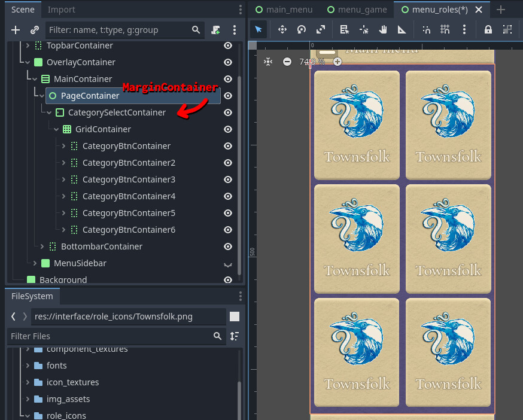Activate Rotate Mode tool
Image resolution: width=523 pixels, height=420 pixels.
pyautogui.click(x=302, y=29)
